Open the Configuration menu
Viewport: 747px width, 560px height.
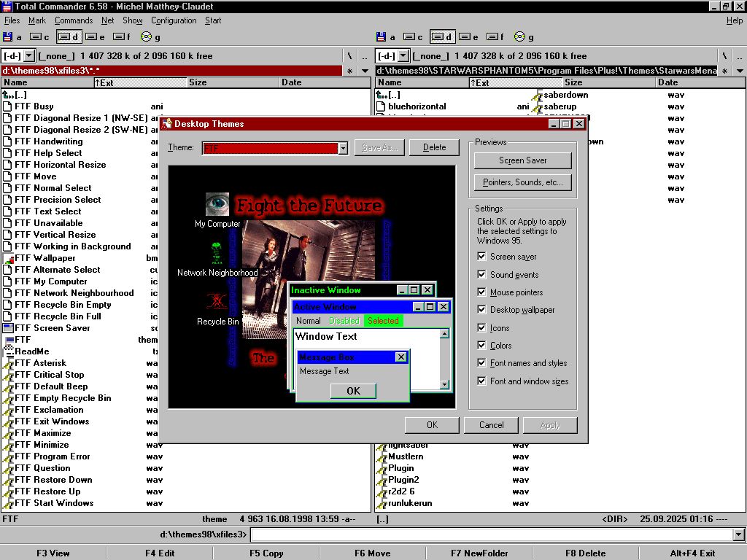pyautogui.click(x=174, y=20)
